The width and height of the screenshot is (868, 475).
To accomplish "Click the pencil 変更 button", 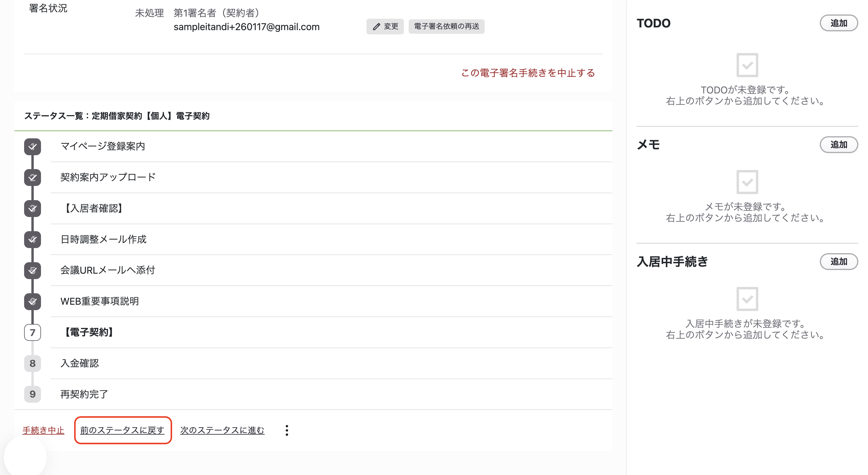I will [385, 26].
